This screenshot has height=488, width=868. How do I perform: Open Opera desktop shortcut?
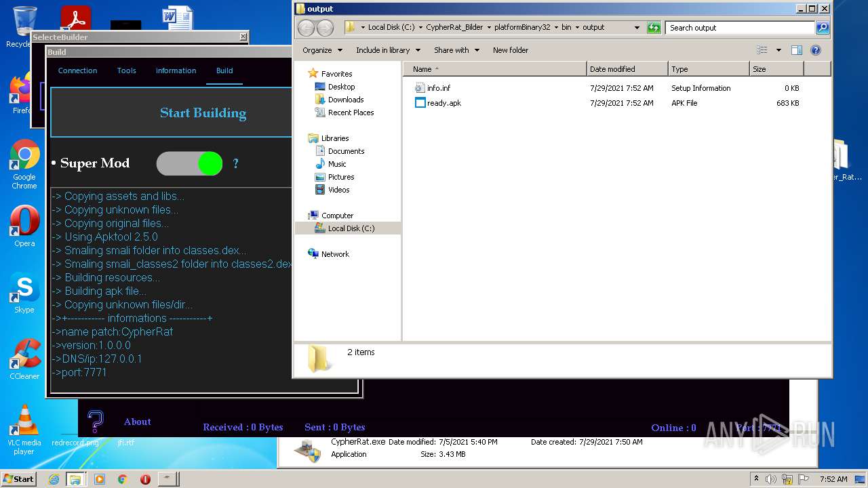pos(24,226)
